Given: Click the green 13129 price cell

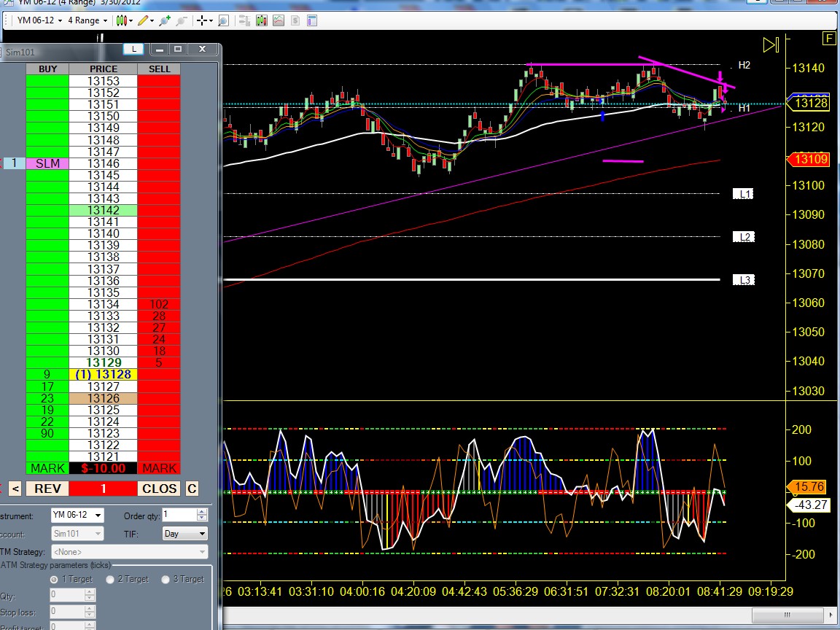Looking at the screenshot, I should (104, 362).
